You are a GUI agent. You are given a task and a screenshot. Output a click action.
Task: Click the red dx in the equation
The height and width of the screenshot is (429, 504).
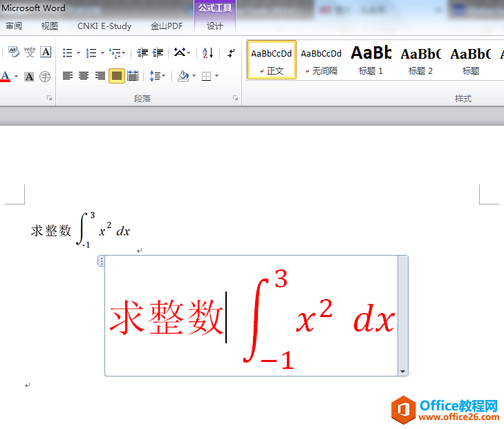point(374,318)
